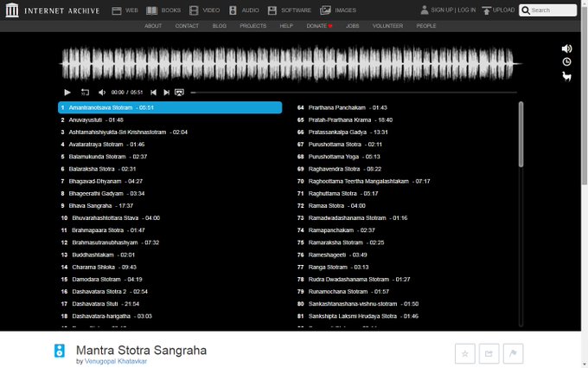The width and height of the screenshot is (588, 368).
Task: Select track 72 Ramaa Stotra
Action: click(406, 206)
